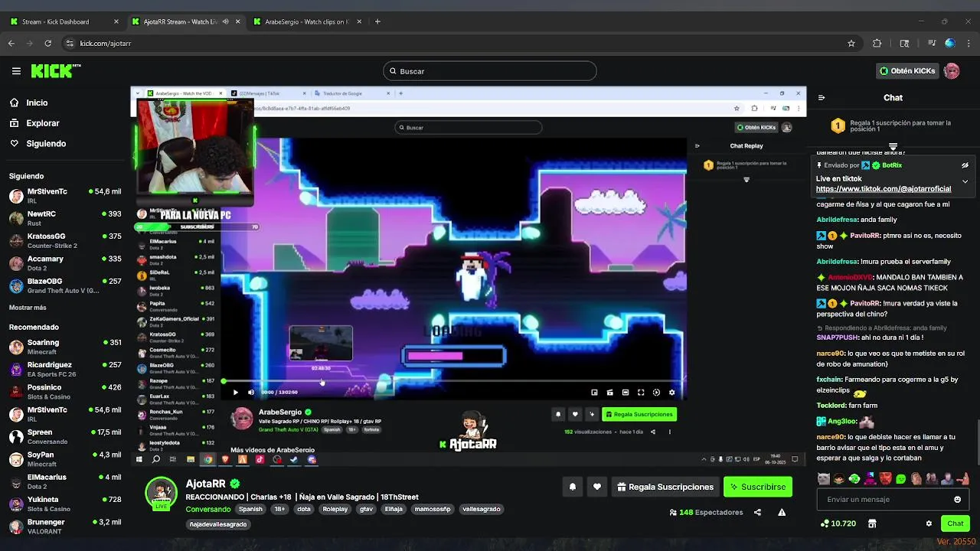Bookmark this page with star icon

coord(851,44)
